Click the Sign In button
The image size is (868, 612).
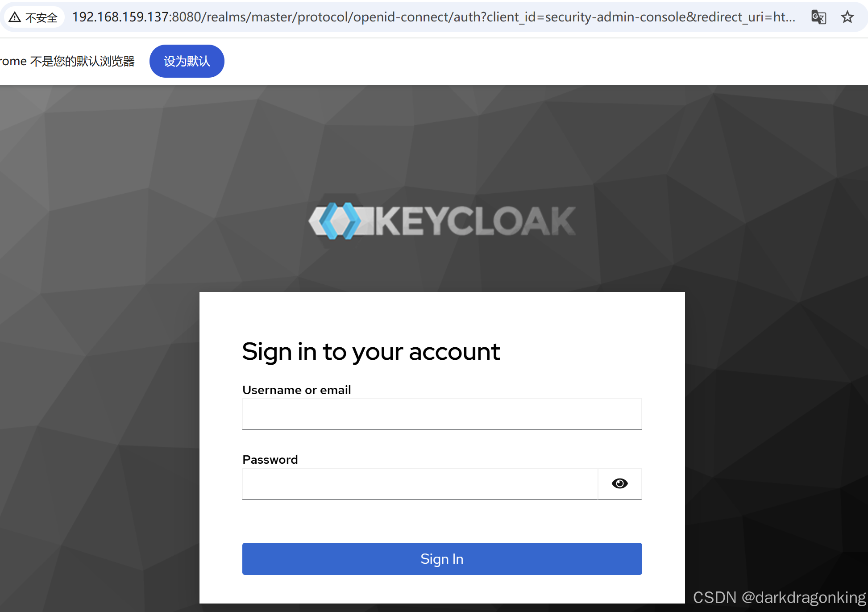(x=442, y=558)
